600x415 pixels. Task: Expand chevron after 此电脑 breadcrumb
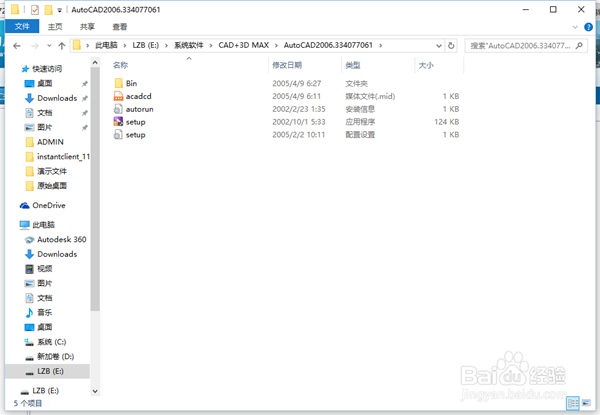coord(125,46)
